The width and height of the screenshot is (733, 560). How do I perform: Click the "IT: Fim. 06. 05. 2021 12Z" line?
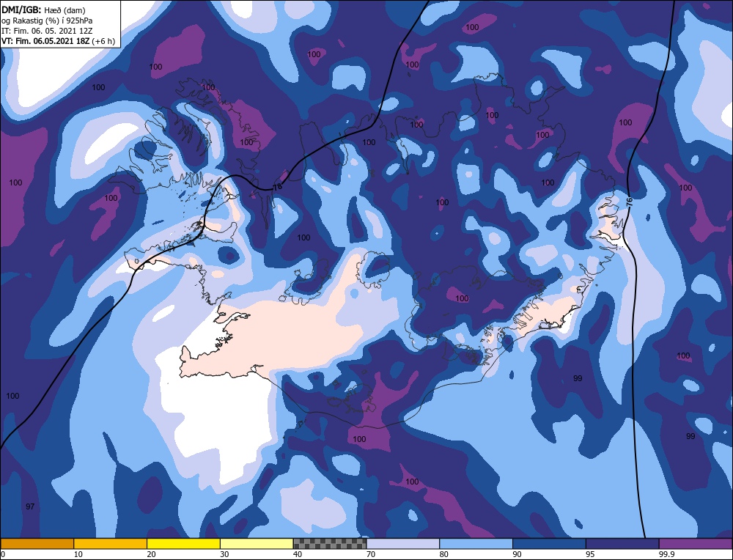[47, 31]
